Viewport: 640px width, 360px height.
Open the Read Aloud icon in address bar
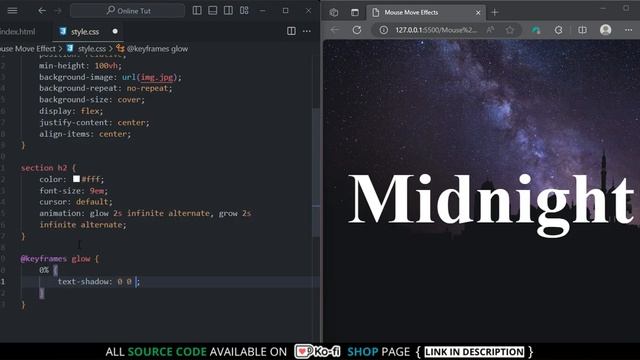[x=490, y=30]
